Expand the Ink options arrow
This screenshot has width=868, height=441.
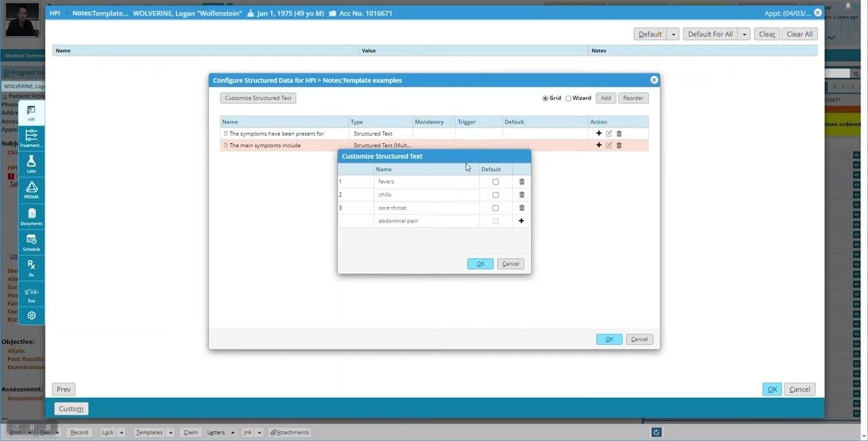click(259, 432)
